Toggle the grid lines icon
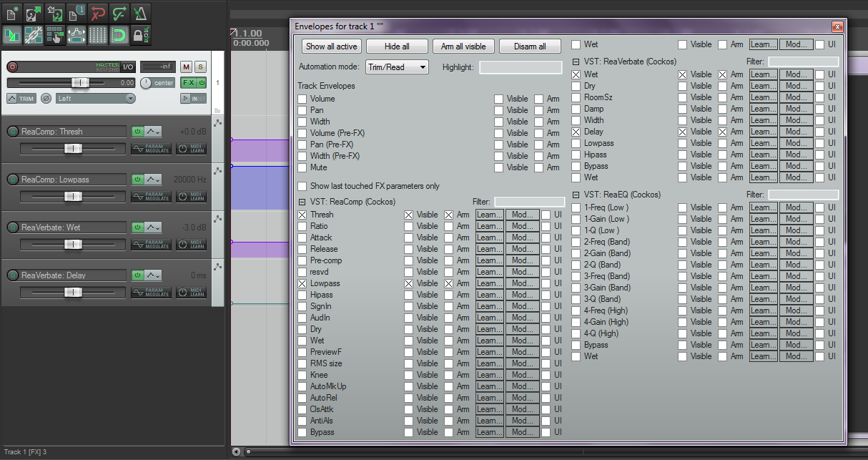This screenshot has width=868, height=460. coord(98,34)
